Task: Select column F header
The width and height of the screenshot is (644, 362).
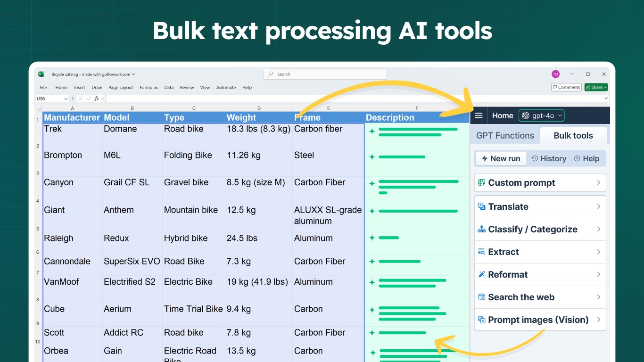Action: pyautogui.click(x=417, y=108)
